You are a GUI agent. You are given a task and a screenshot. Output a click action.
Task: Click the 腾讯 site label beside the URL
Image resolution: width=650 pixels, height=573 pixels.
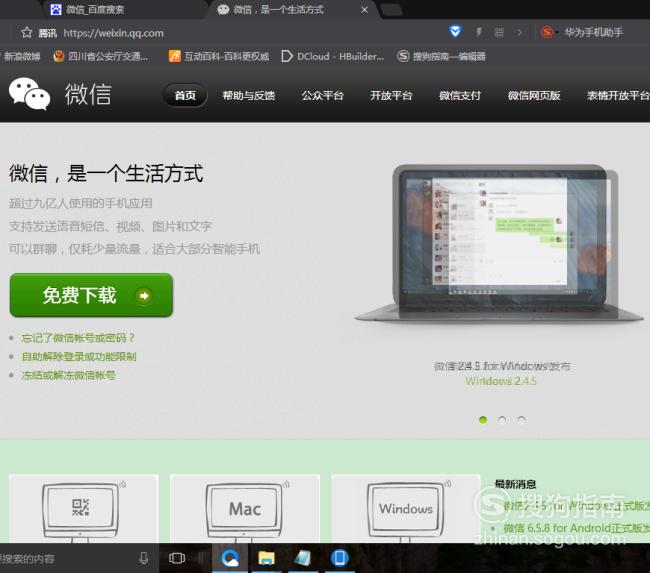(x=48, y=33)
